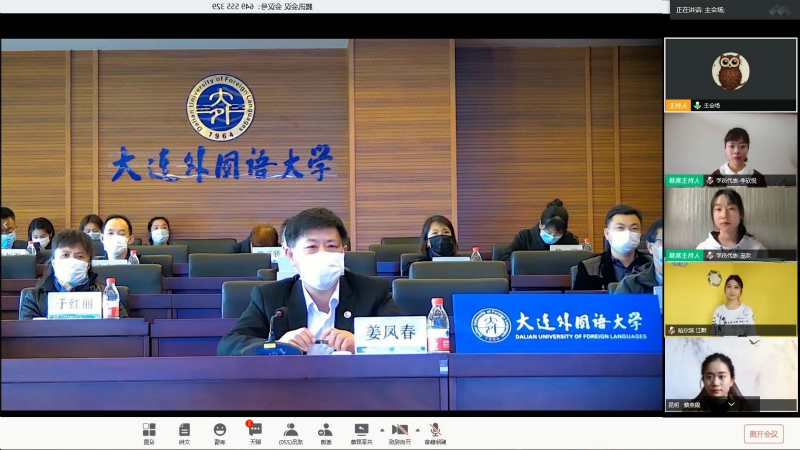Image resolution: width=800 pixels, height=450 pixels.
Task: Open the Documents (文档) icon
Action: [184, 432]
